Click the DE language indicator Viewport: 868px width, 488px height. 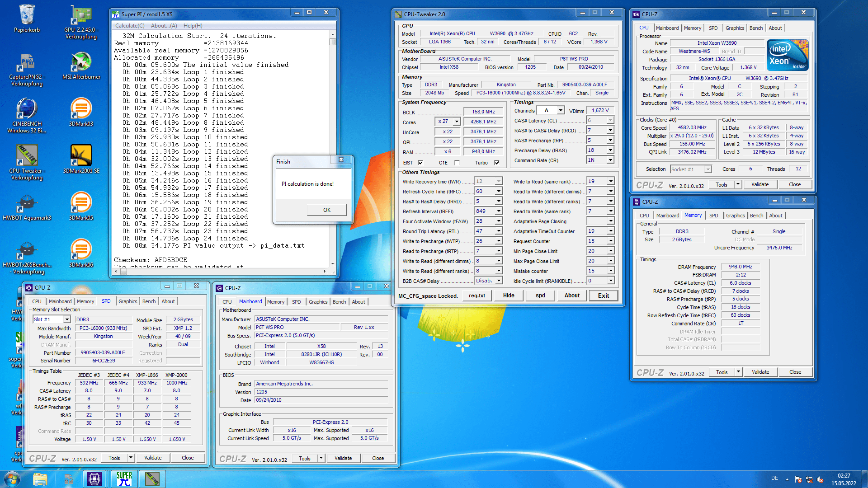tap(774, 478)
